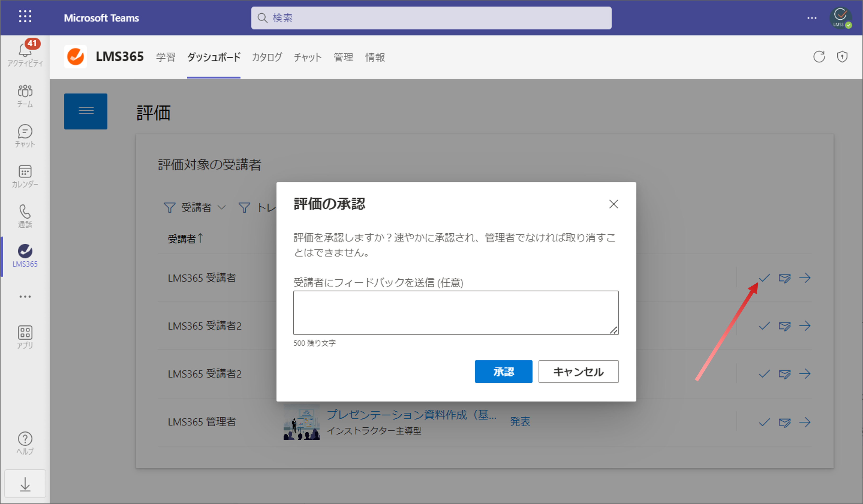
Task: Approve checkmark for the second LMS365 受講者2 row
Action: click(764, 373)
